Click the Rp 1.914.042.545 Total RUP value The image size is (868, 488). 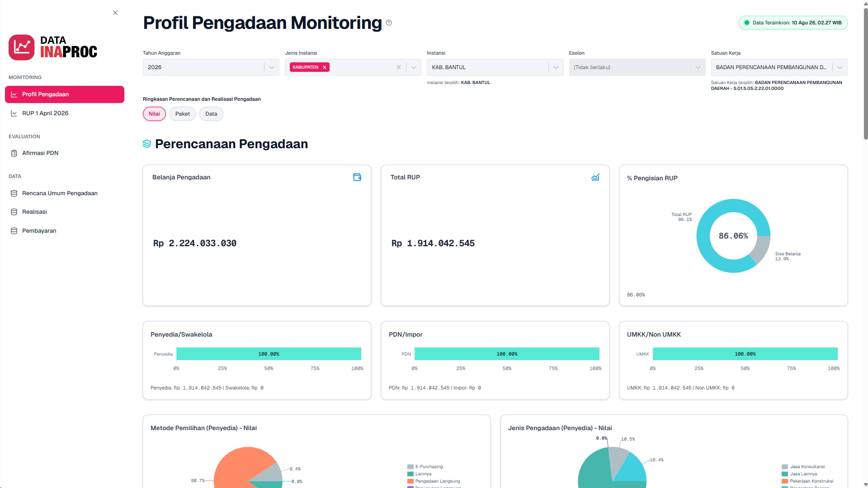click(x=433, y=243)
